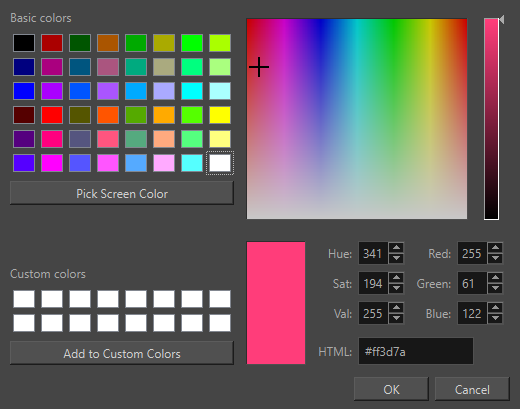The width and height of the screenshot is (520, 409).
Task: Decrease the Sat value with down arrow
Action: point(396,289)
